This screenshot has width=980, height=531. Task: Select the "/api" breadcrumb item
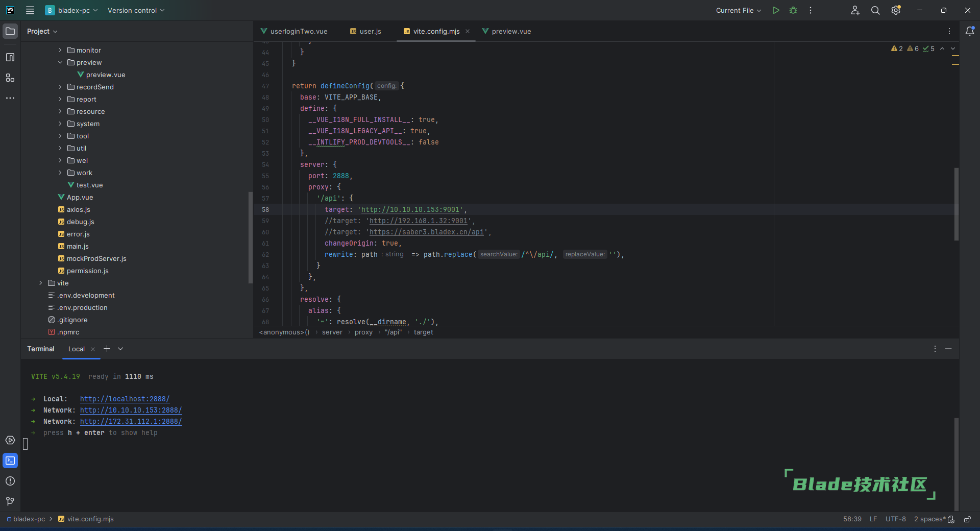(x=393, y=332)
